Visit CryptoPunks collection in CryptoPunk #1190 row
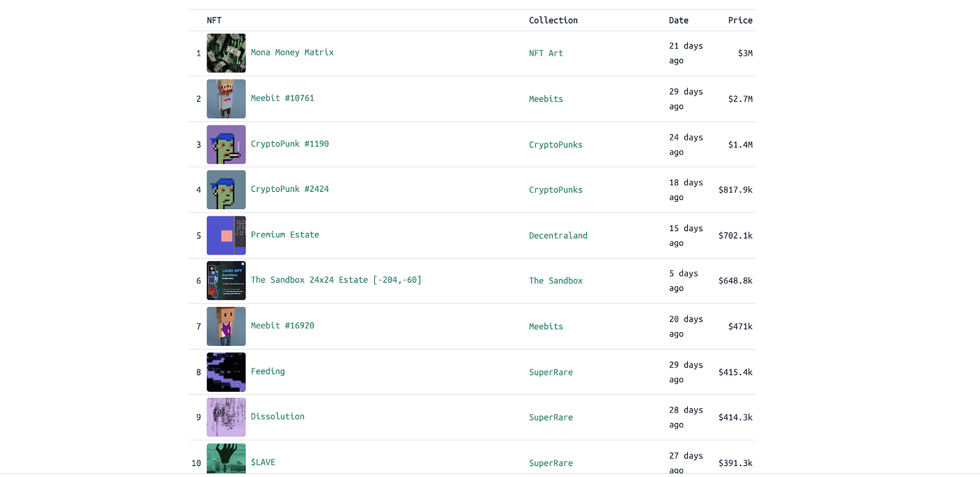 pyautogui.click(x=556, y=145)
